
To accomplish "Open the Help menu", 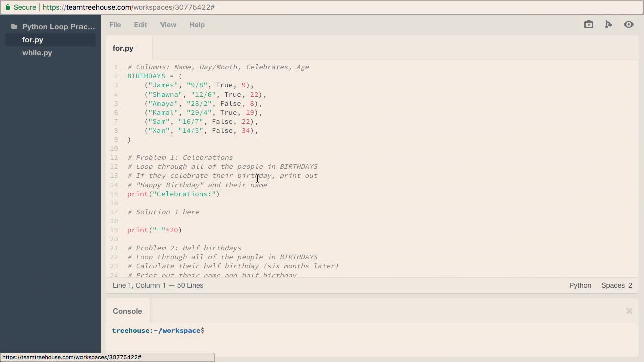I will pos(197,25).
